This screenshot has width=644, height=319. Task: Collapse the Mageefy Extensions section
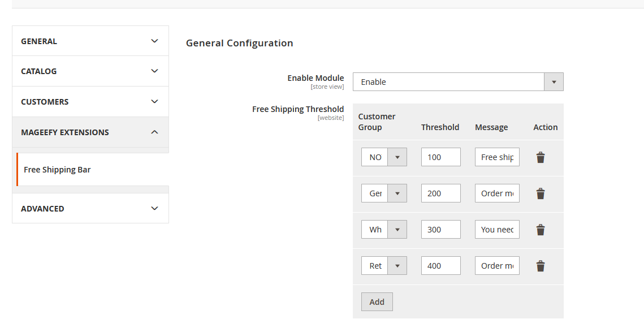pyautogui.click(x=90, y=132)
